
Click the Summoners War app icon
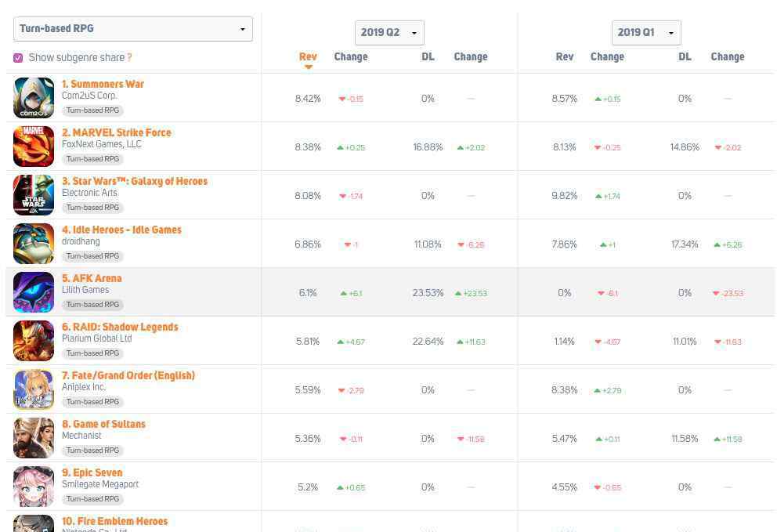pyautogui.click(x=34, y=98)
